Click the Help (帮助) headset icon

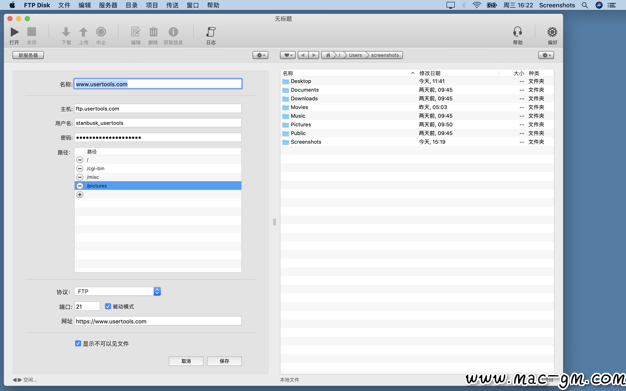(517, 32)
